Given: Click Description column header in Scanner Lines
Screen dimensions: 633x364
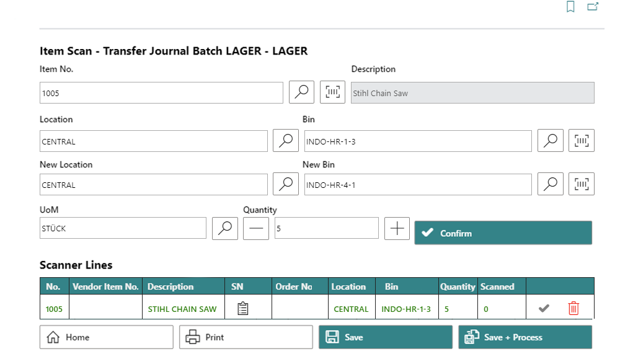Looking at the screenshot, I should coord(184,286).
